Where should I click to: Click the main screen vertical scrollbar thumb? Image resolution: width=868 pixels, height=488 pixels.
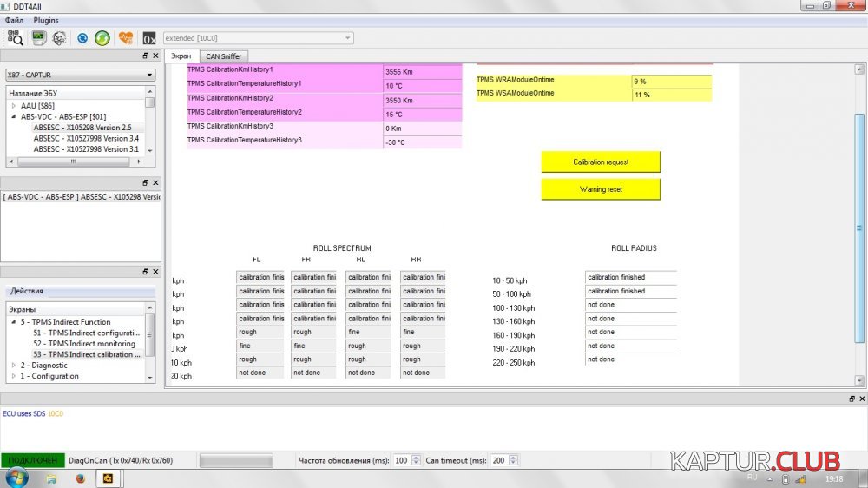(x=859, y=228)
